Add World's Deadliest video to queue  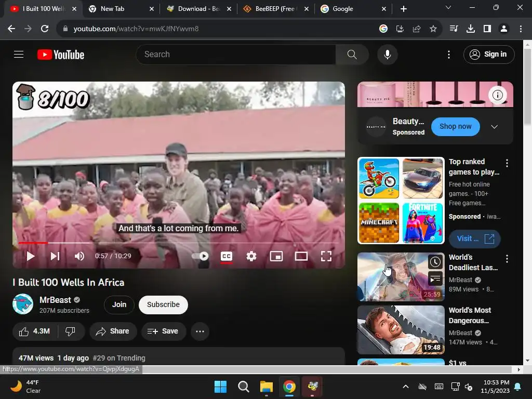click(435, 279)
